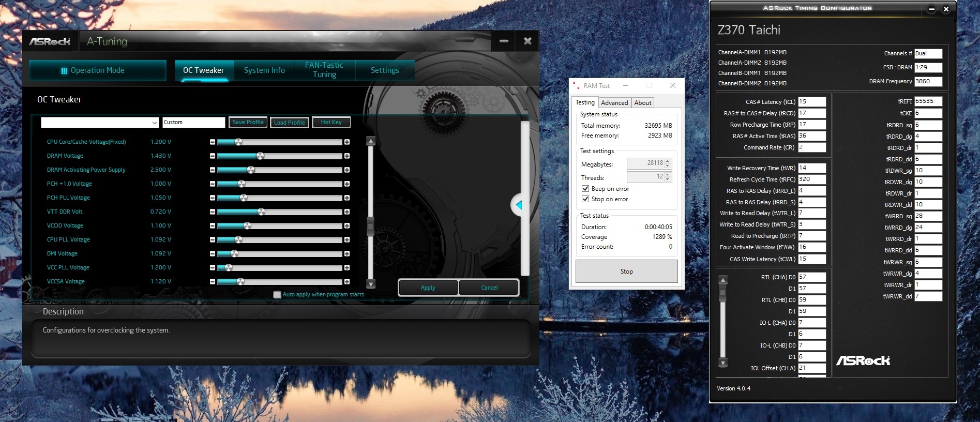
Task: Open About tab in RAM Test
Action: 643,103
